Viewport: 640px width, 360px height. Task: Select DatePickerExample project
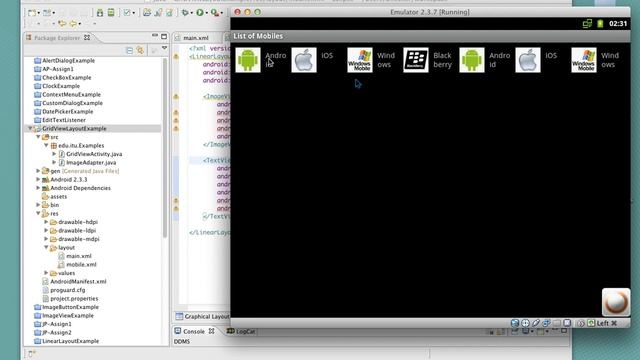tap(67, 111)
